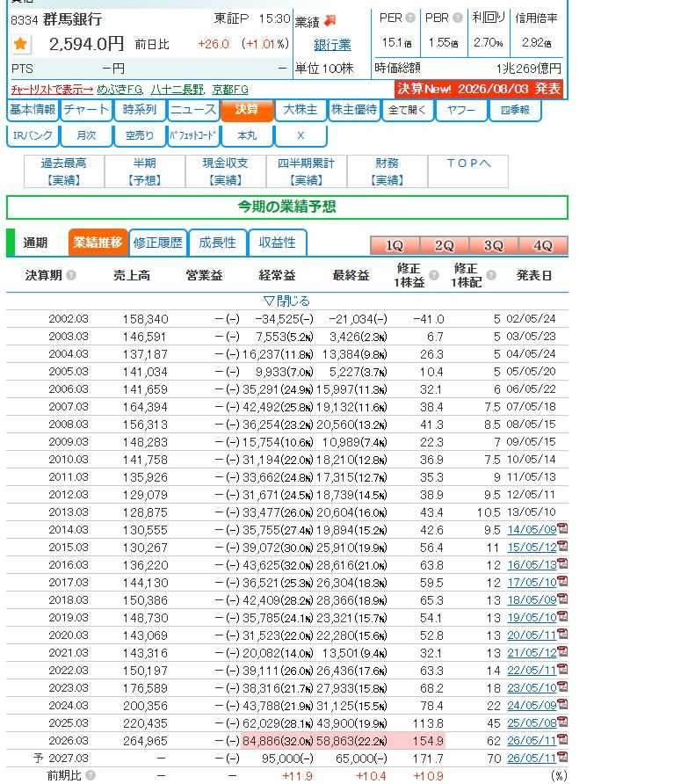Open the ヤフー link tab

461,110
